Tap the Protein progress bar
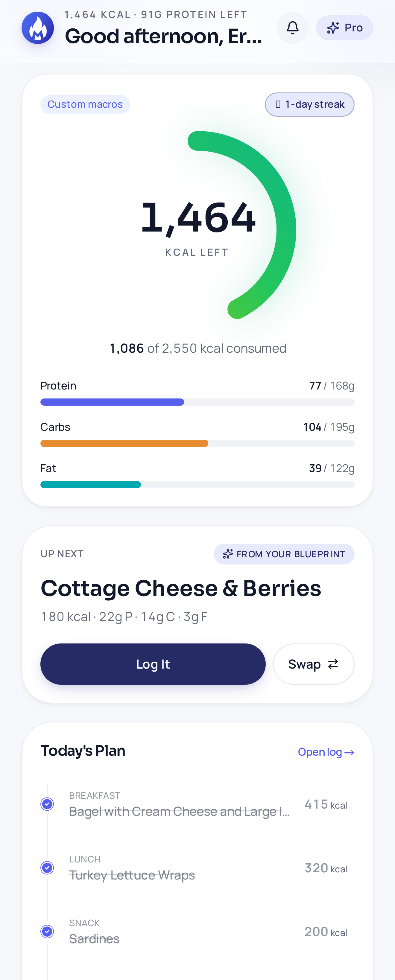 pos(197,402)
